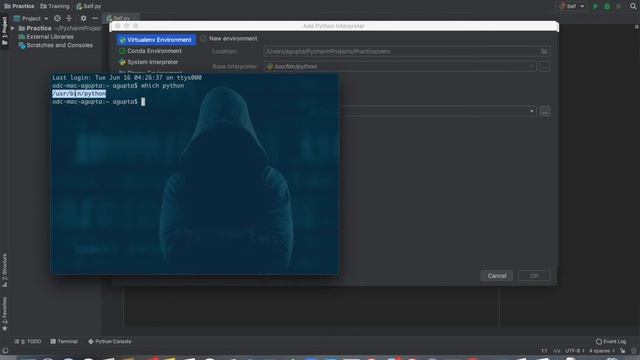Hide the Project panel with minus icon
This screenshot has width=640, height=360.
pos(95,18)
